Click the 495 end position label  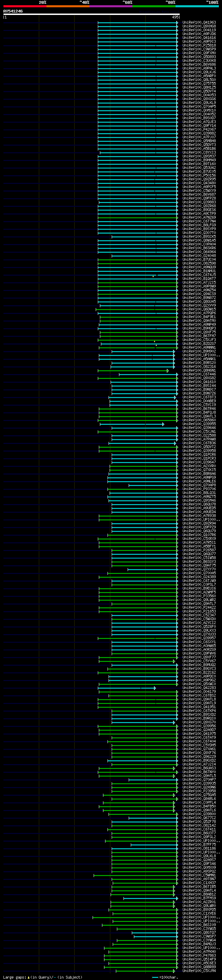tap(175, 17)
